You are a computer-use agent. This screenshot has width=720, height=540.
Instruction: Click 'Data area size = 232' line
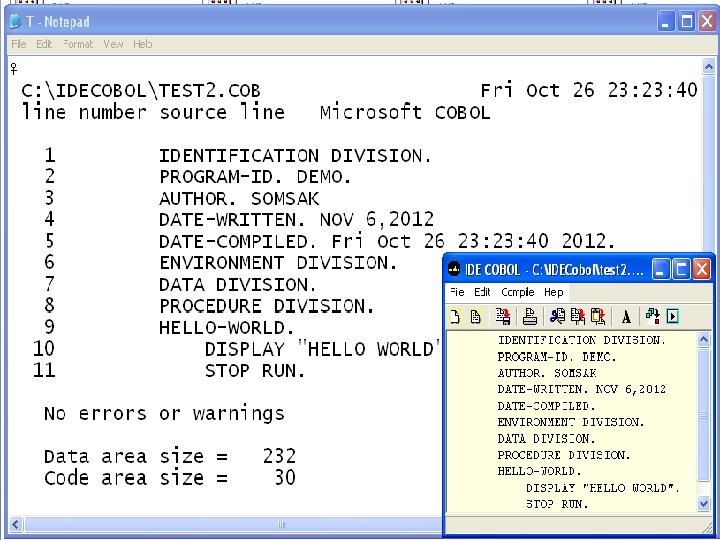[x=170, y=456]
